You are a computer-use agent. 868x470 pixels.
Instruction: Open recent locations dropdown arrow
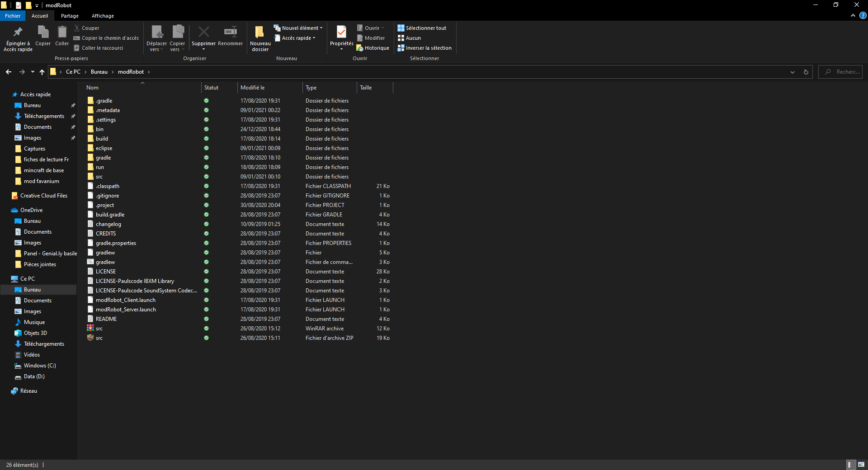(x=33, y=72)
